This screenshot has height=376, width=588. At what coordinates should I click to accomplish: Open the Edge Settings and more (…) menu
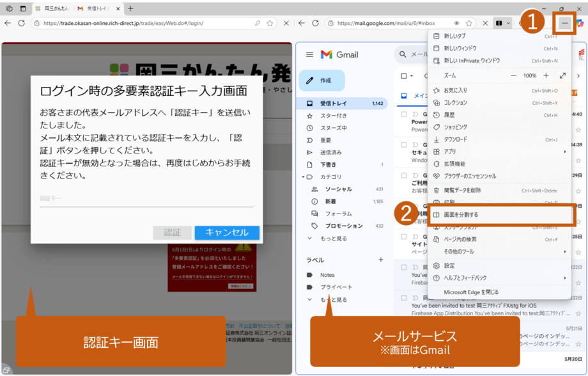tap(564, 23)
